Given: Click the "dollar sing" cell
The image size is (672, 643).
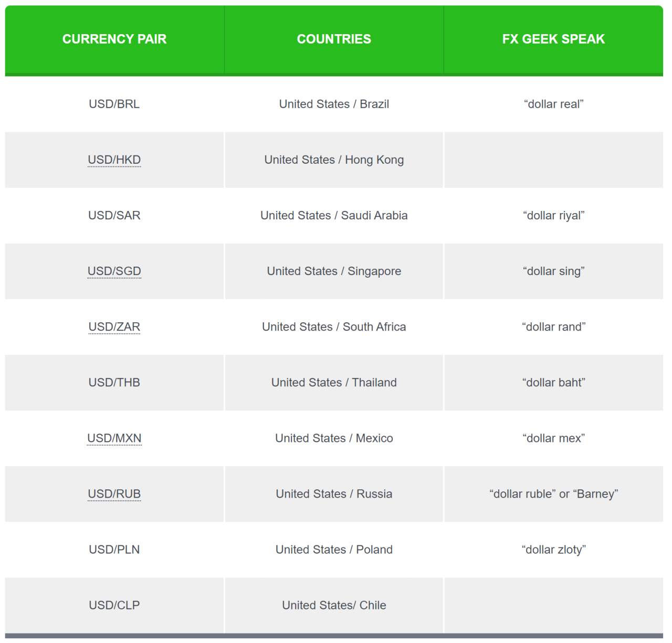Looking at the screenshot, I should (553, 271).
